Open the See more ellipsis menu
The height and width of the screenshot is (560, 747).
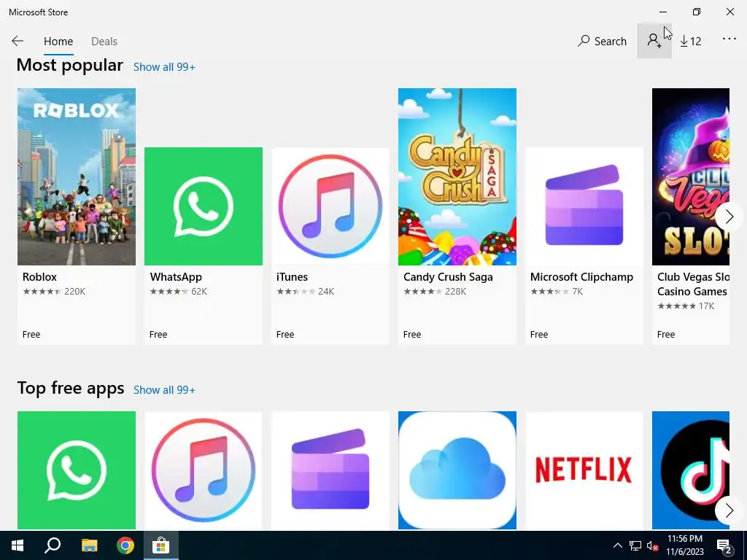click(x=729, y=39)
